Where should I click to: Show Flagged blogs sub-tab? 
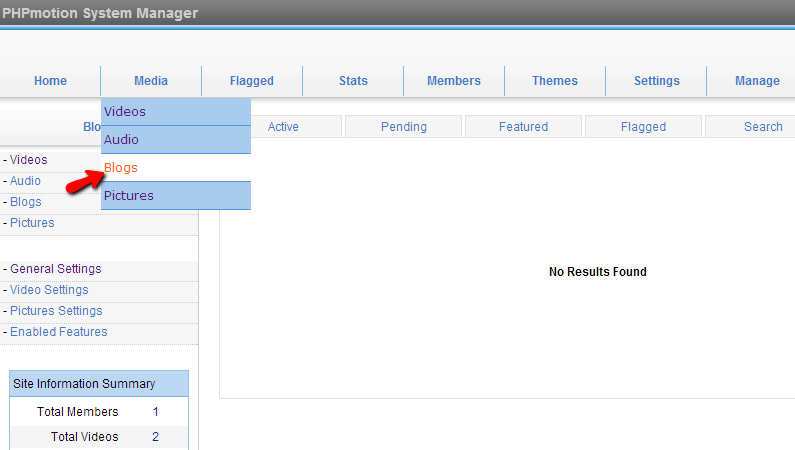click(643, 127)
